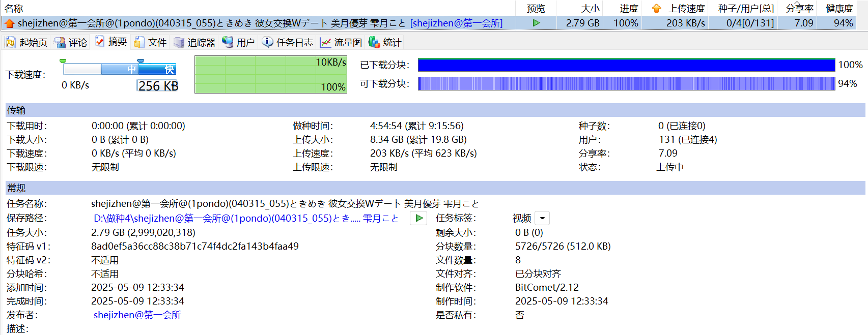Click the play button beside save path
868x335 pixels.
click(418, 218)
